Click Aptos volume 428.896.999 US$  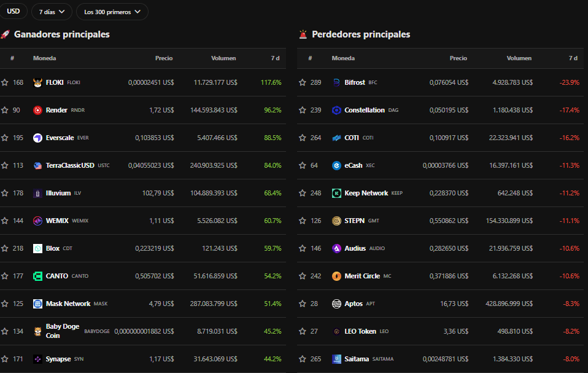click(x=509, y=304)
